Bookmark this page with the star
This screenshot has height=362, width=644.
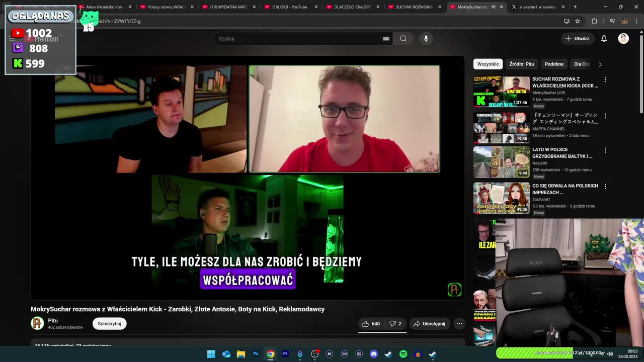point(578,21)
